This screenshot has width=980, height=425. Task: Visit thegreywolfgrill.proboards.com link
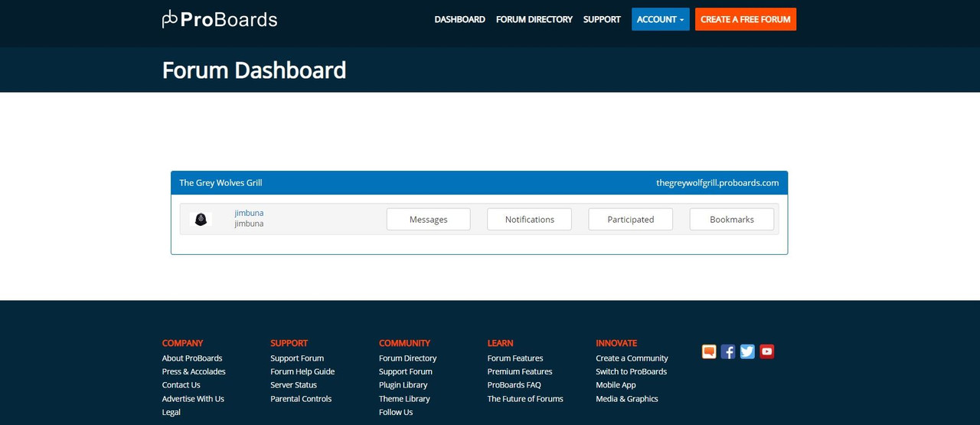pyautogui.click(x=717, y=183)
